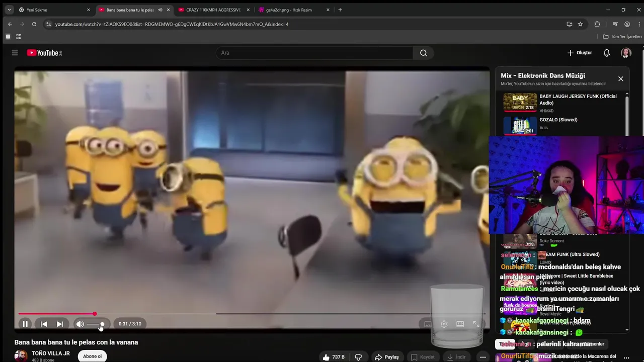Open browser extensions puzzle icon

pos(597,24)
